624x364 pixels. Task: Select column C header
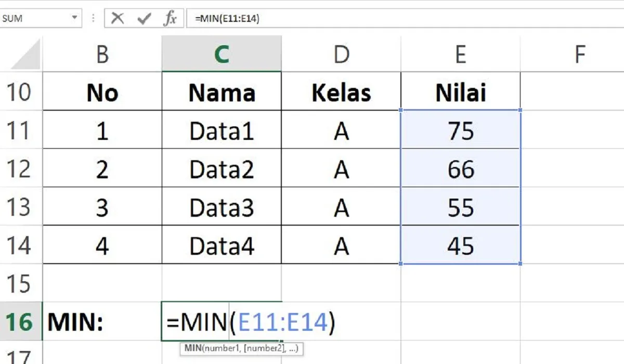(222, 54)
